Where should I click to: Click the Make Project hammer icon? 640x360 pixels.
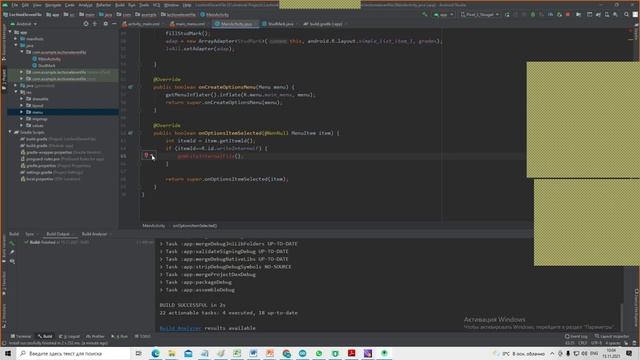point(425,15)
